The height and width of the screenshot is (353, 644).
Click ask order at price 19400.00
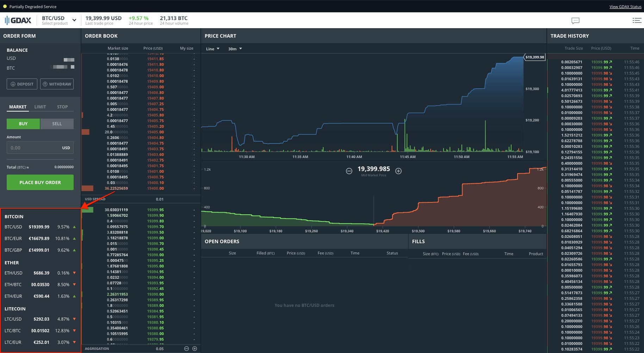tap(141, 189)
